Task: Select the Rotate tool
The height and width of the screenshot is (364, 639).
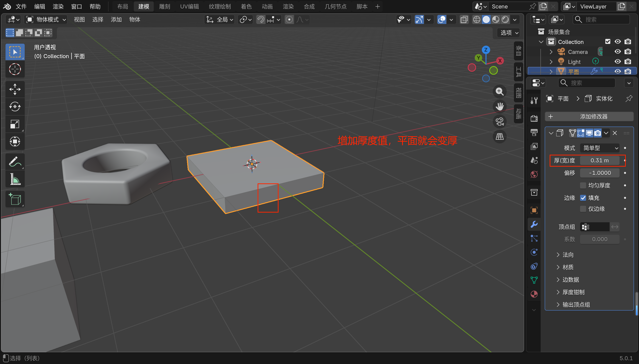Action: point(15,107)
